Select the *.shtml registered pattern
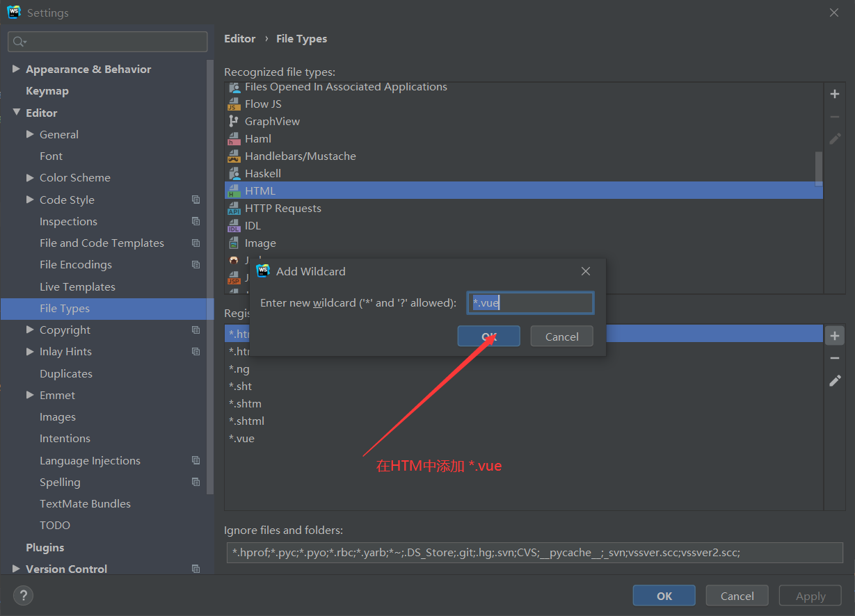Viewport: 855px width, 616px height. pos(246,421)
